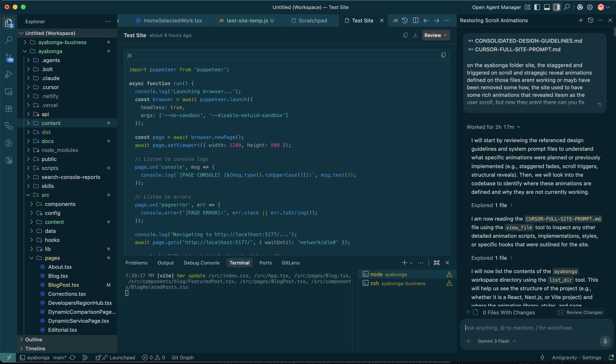Click Antigravity - Settings in status bar
The width and height of the screenshot is (616, 364).
[577, 357]
